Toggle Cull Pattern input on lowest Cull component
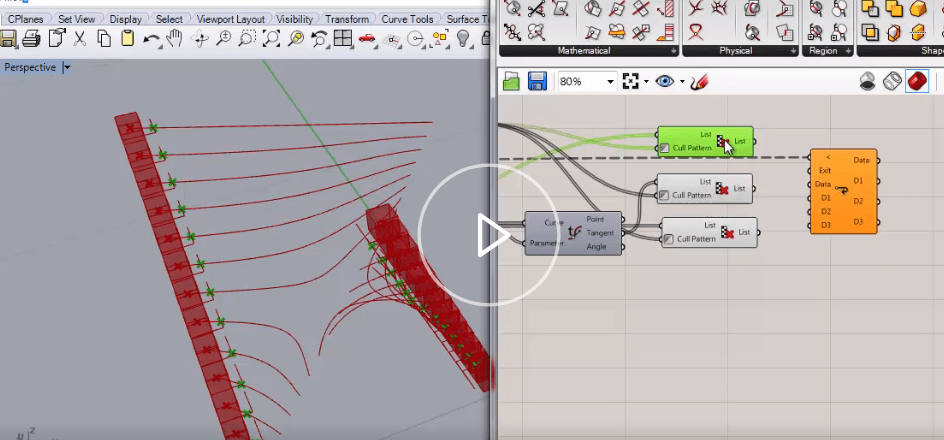This screenshot has height=440, width=944. 668,239
